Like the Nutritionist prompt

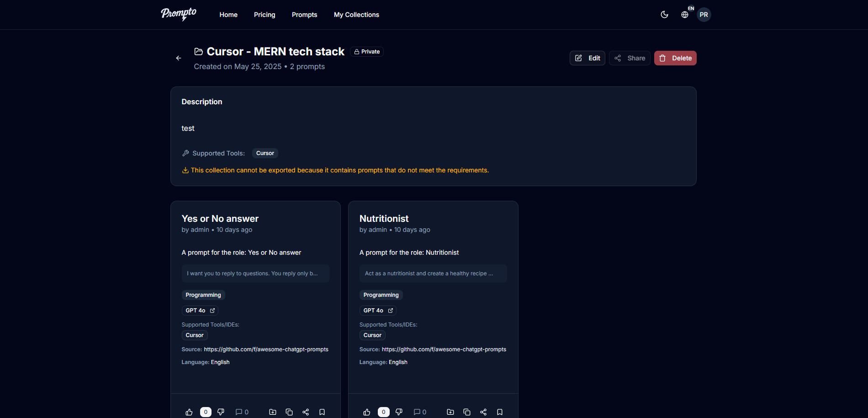coord(367,412)
